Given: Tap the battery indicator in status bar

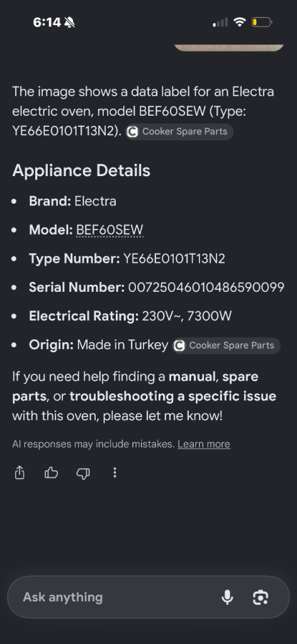Looking at the screenshot, I should pos(262,22).
